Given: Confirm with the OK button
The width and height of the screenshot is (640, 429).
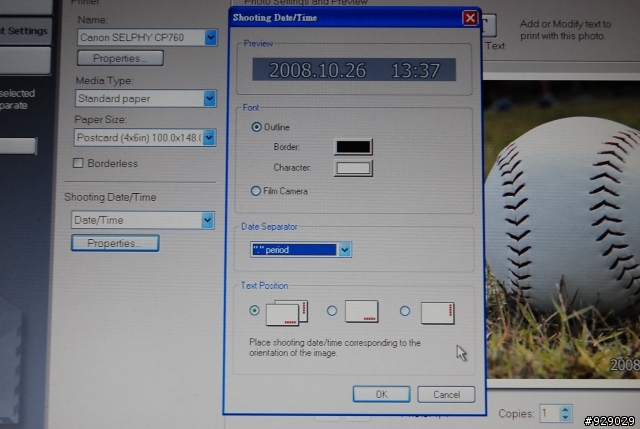Looking at the screenshot, I should [381, 394].
